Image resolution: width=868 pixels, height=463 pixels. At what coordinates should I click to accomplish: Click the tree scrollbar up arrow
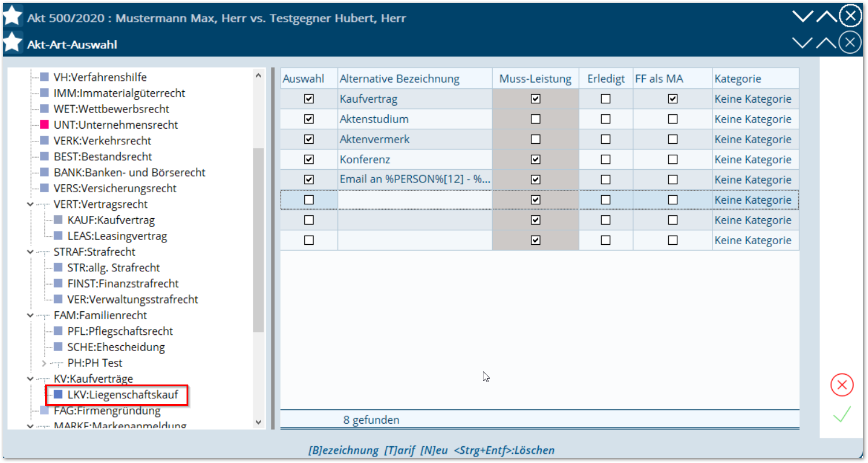(x=258, y=74)
